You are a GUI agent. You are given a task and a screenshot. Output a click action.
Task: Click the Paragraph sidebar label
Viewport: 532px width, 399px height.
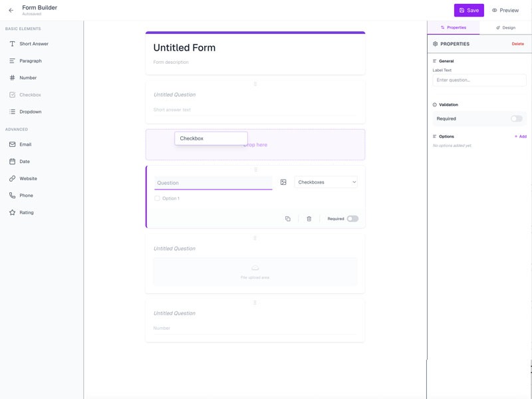point(31,61)
